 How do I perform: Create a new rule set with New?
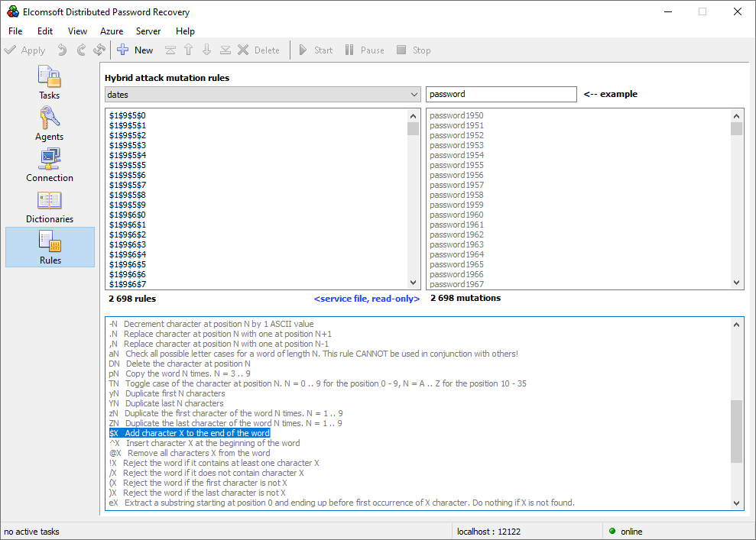click(x=135, y=50)
